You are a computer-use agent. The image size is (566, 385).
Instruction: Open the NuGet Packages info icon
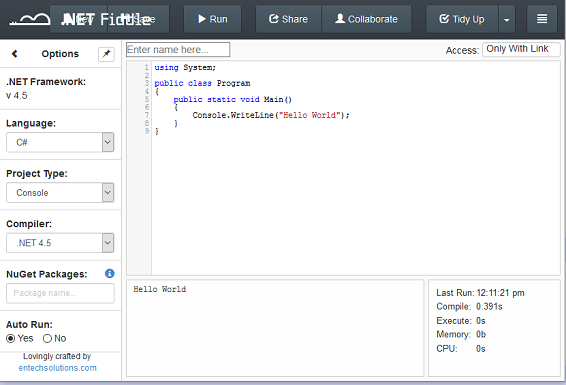110,274
